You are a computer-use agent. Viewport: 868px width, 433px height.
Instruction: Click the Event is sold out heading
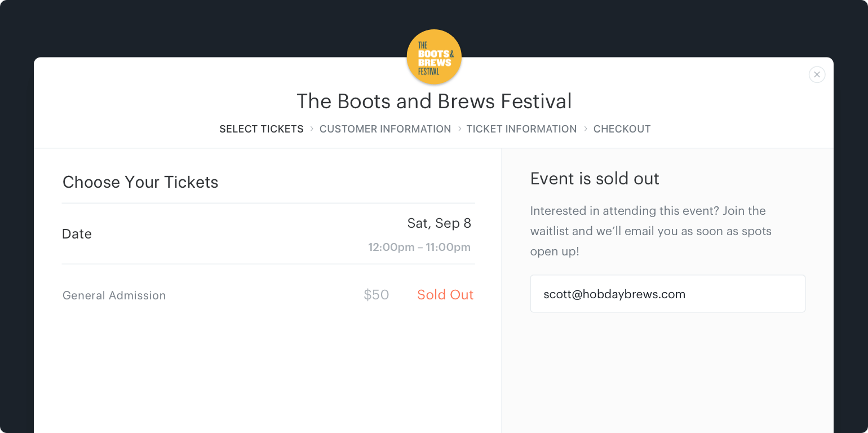click(595, 179)
